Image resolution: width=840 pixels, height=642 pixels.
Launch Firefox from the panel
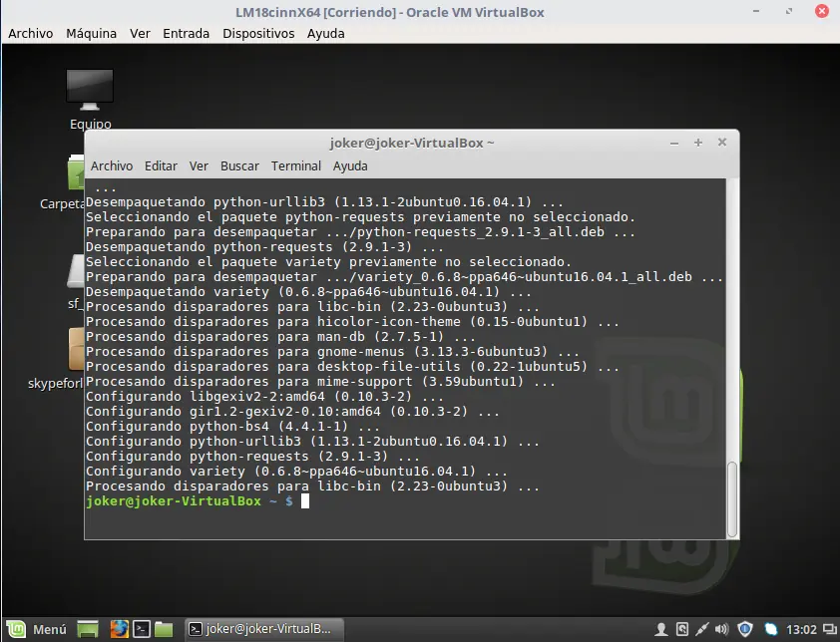[119, 629]
